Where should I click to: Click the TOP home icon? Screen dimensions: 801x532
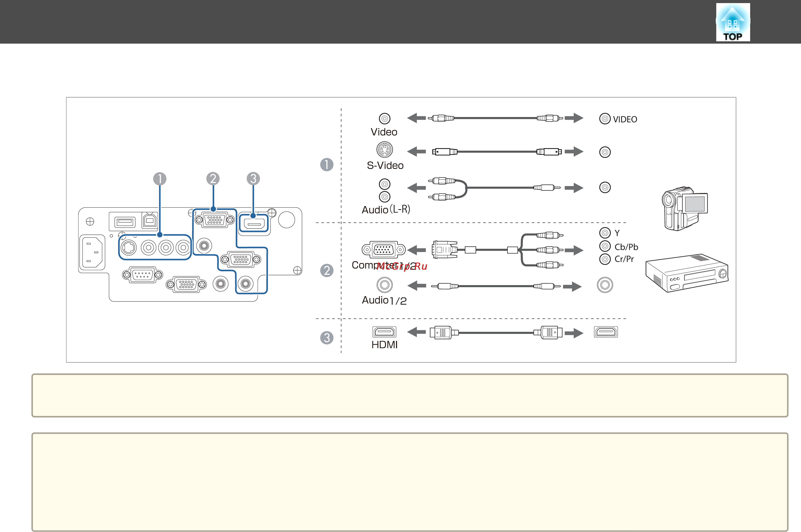coord(733,22)
